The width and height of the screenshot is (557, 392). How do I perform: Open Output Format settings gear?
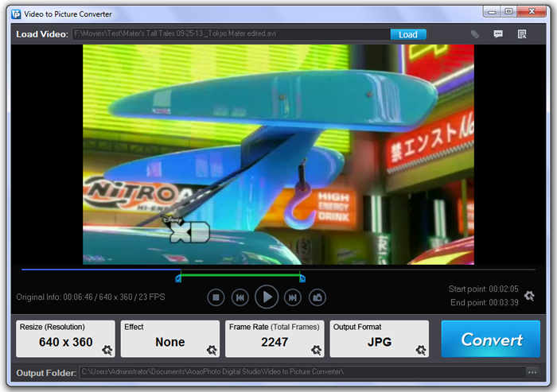[x=421, y=350]
